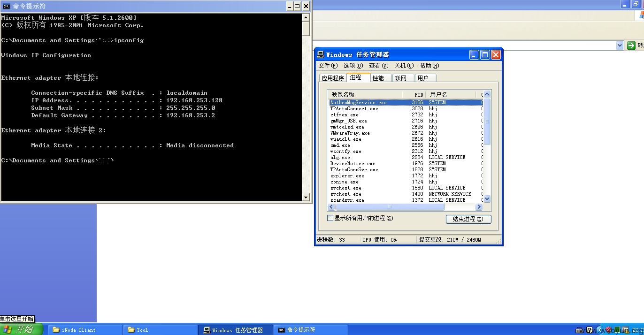Viewport: 644px width, 335px height.
Task: Tick 显示所有用户的进程 checkbox
Action: 330,218
